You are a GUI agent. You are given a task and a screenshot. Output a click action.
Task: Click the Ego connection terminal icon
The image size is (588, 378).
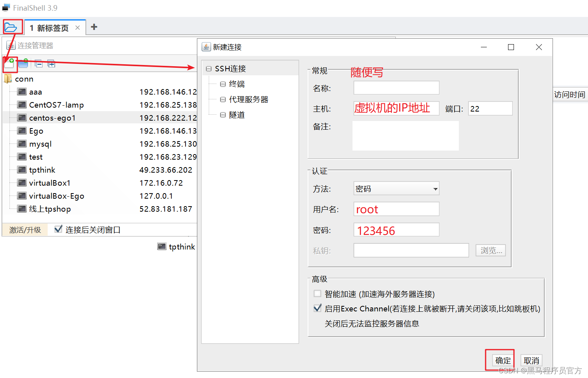tap(22, 131)
